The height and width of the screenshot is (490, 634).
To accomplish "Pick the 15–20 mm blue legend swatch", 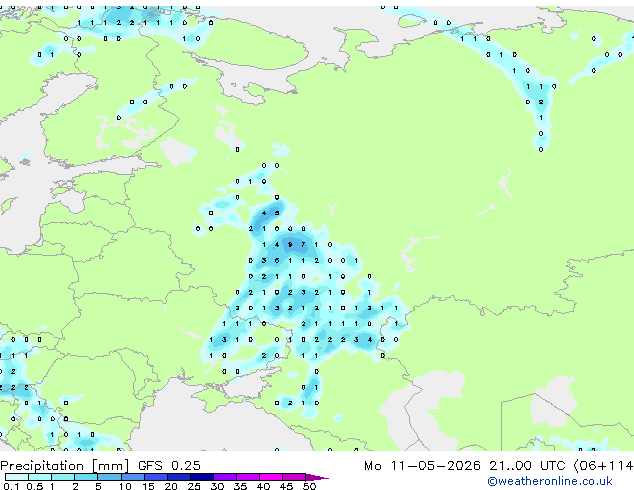I will [156, 477].
